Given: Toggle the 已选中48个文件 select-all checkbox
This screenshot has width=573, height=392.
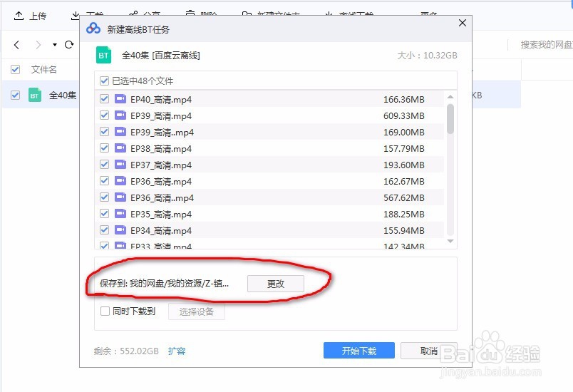Looking at the screenshot, I should (104, 81).
